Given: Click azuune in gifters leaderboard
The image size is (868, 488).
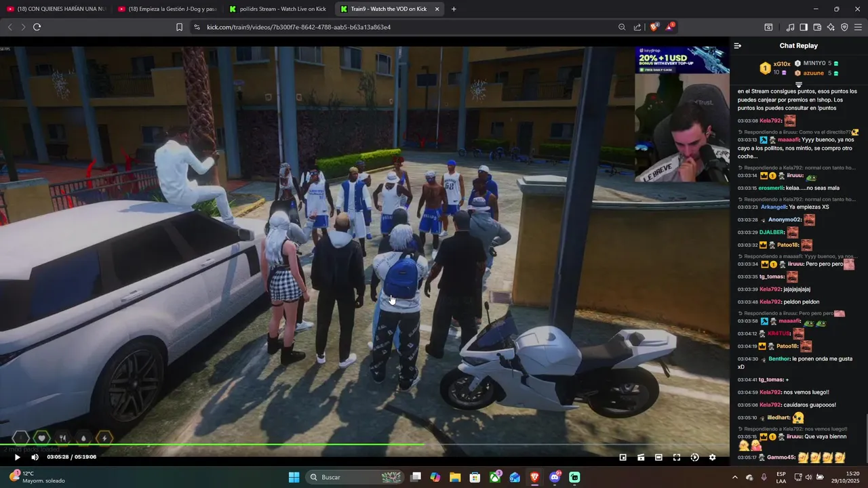Looking at the screenshot, I should [814, 73].
